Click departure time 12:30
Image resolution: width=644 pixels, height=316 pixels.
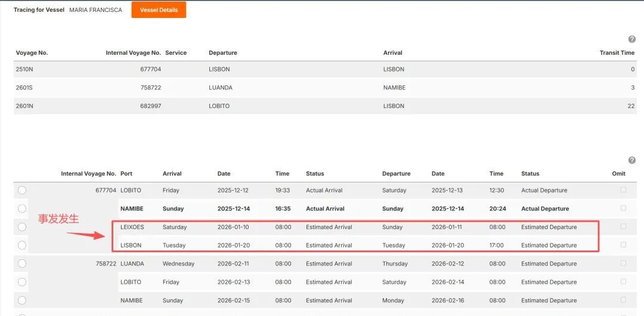click(x=497, y=190)
